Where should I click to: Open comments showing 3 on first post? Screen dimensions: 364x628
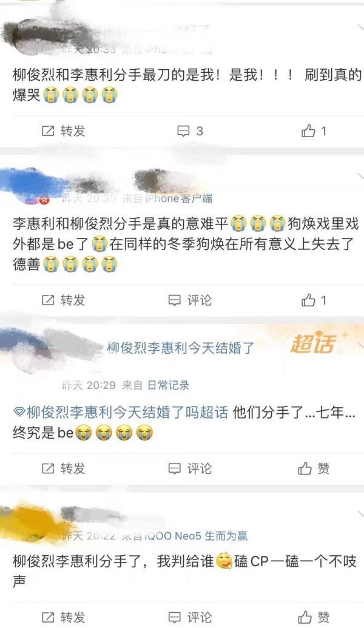point(190,131)
